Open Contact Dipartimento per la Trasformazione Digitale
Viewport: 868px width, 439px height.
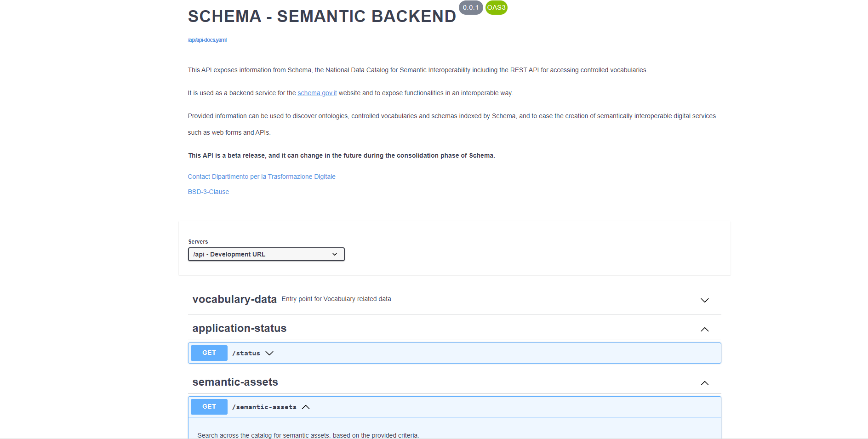(262, 177)
